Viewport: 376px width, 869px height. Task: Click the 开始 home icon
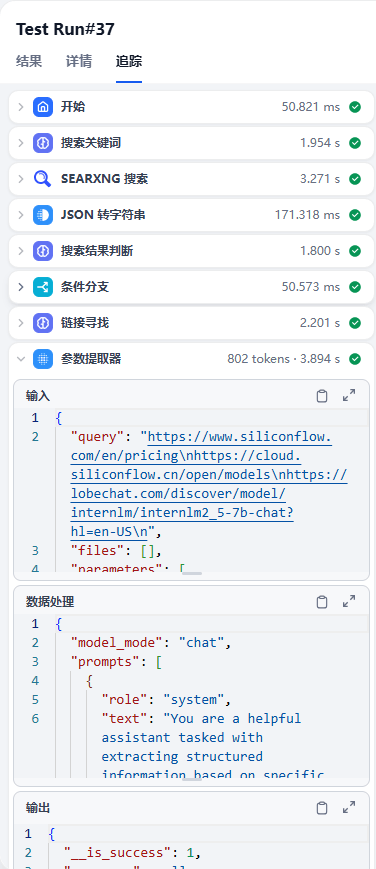[x=43, y=107]
